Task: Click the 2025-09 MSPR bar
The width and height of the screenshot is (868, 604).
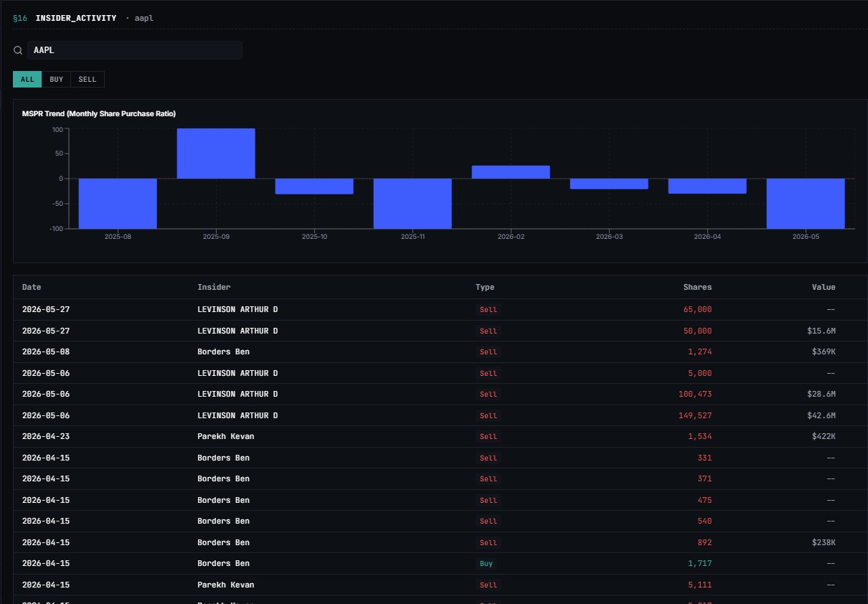Action: click(216, 154)
